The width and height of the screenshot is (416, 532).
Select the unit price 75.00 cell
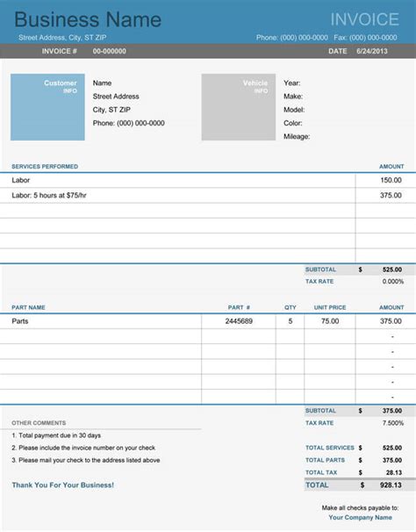pyautogui.click(x=330, y=321)
